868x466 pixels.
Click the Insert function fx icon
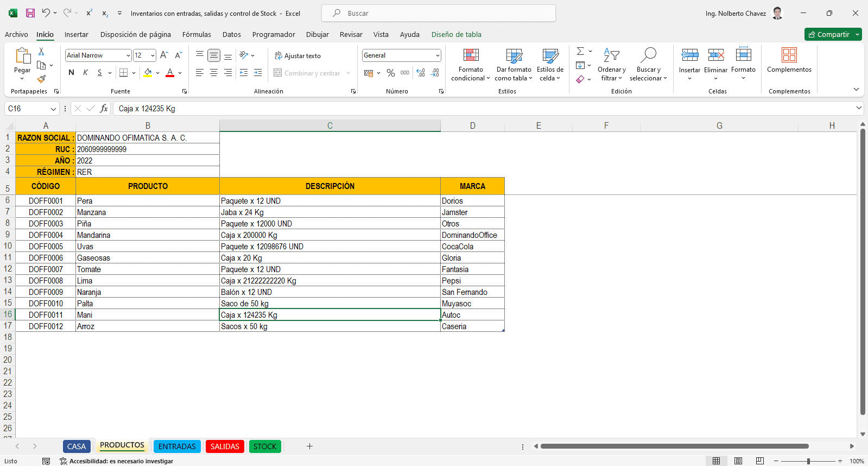(104, 109)
